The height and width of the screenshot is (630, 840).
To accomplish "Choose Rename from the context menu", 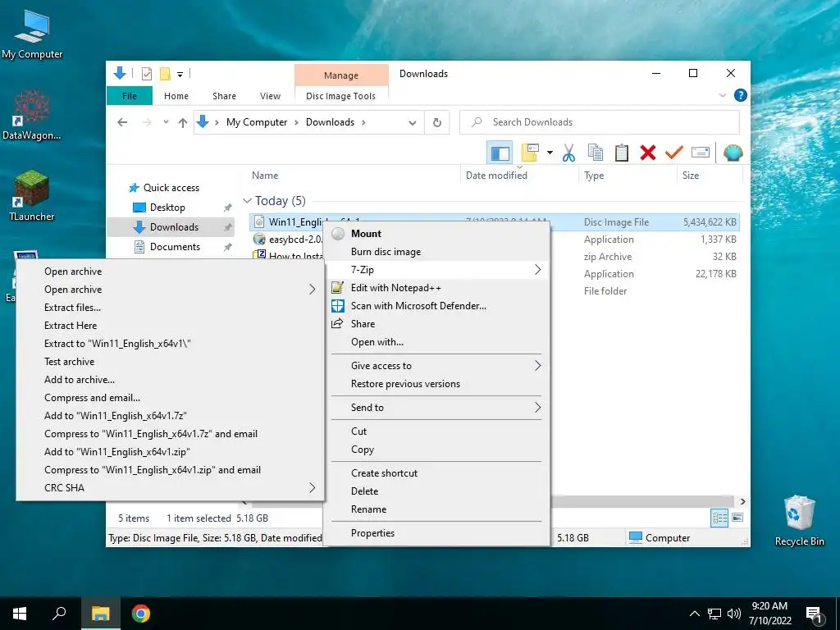I will click(x=436, y=509).
